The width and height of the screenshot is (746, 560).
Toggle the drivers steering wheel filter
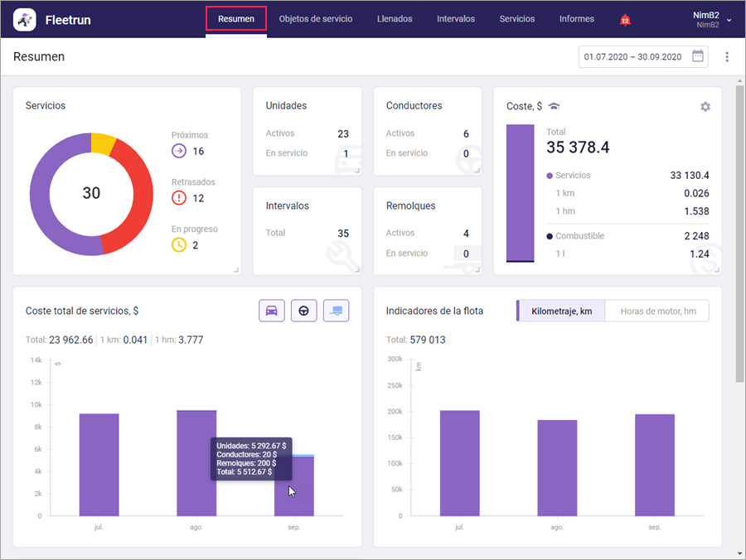[303, 311]
